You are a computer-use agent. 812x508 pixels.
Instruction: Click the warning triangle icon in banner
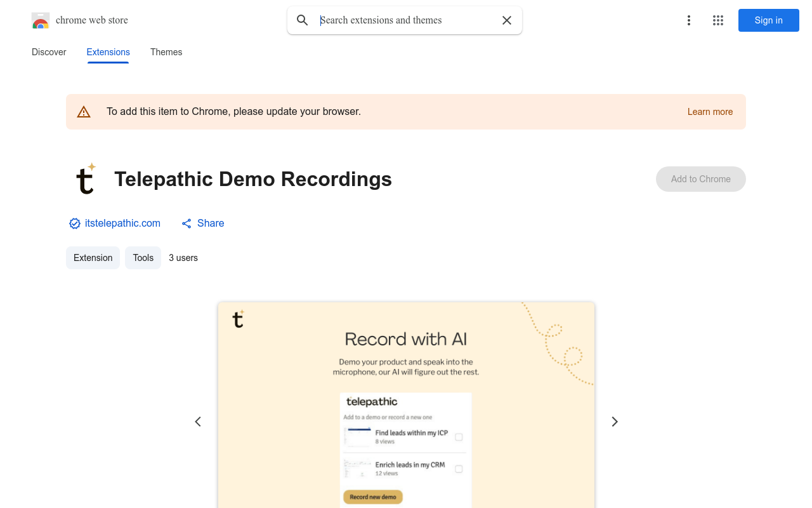(84, 112)
